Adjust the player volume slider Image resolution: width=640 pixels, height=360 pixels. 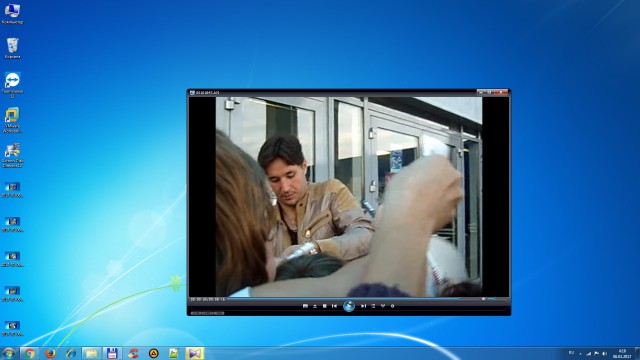click(492, 299)
